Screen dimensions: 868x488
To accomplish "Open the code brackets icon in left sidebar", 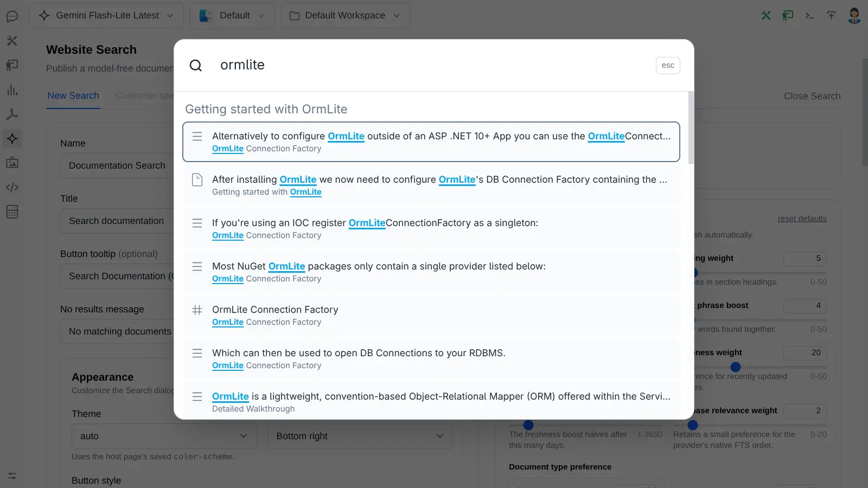I will click(12, 187).
